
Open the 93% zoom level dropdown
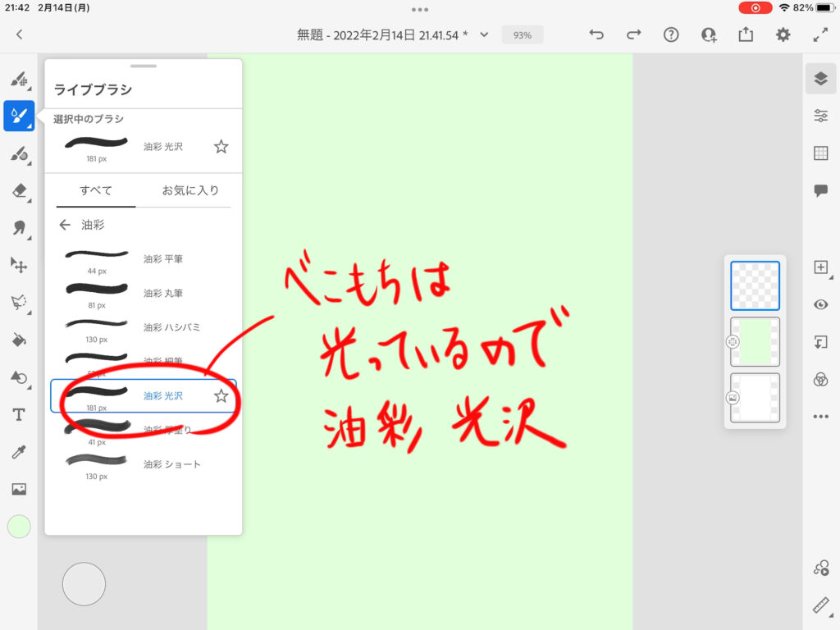[x=522, y=35]
